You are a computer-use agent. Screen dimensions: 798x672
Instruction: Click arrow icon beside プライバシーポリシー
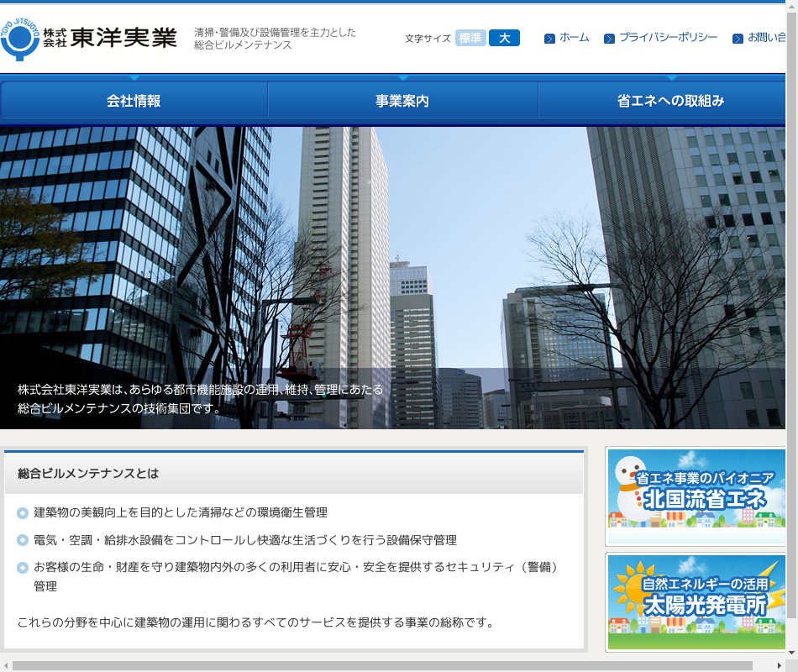coord(609,39)
